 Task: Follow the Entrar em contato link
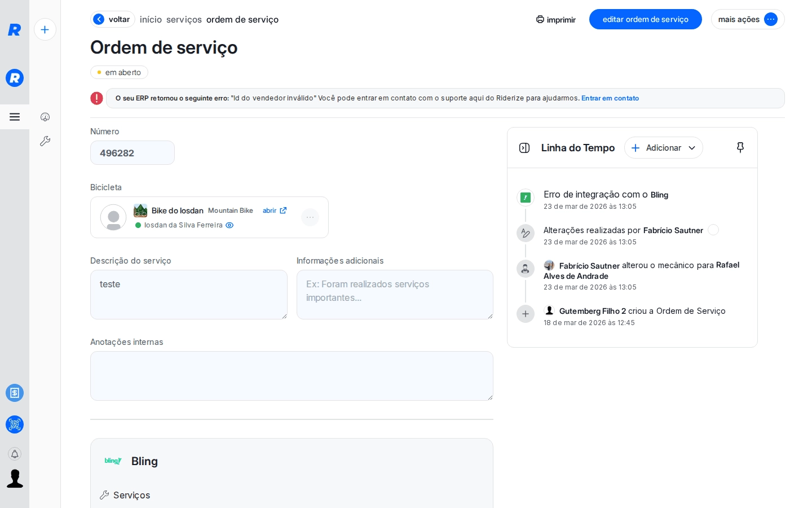pos(610,98)
